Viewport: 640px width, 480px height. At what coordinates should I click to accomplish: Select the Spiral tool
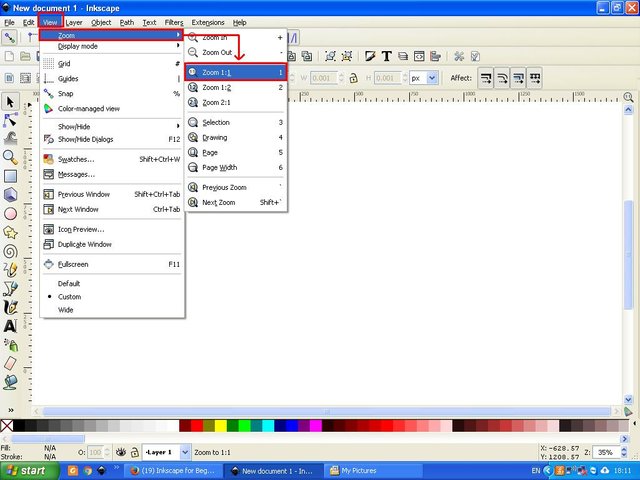(x=10, y=251)
